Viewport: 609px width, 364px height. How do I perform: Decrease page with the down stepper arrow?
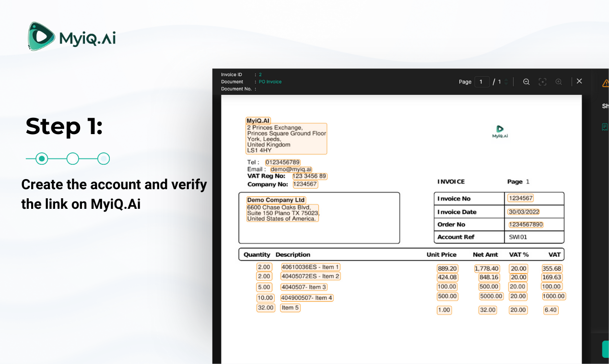[506, 84]
